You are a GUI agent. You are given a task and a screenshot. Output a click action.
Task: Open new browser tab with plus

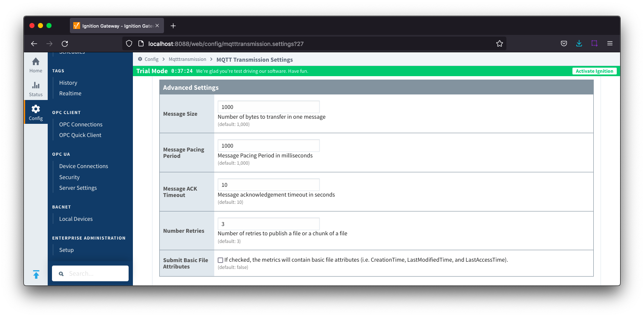(x=173, y=26)
